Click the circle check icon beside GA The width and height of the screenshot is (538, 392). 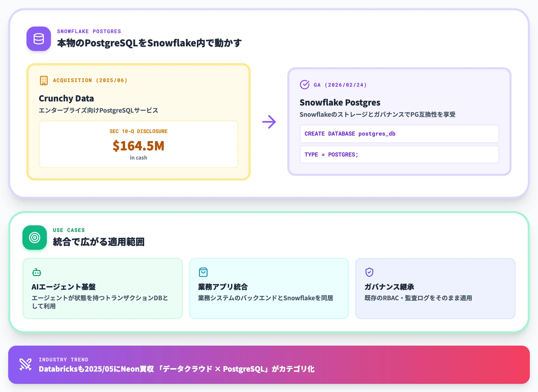pos(305,85)
